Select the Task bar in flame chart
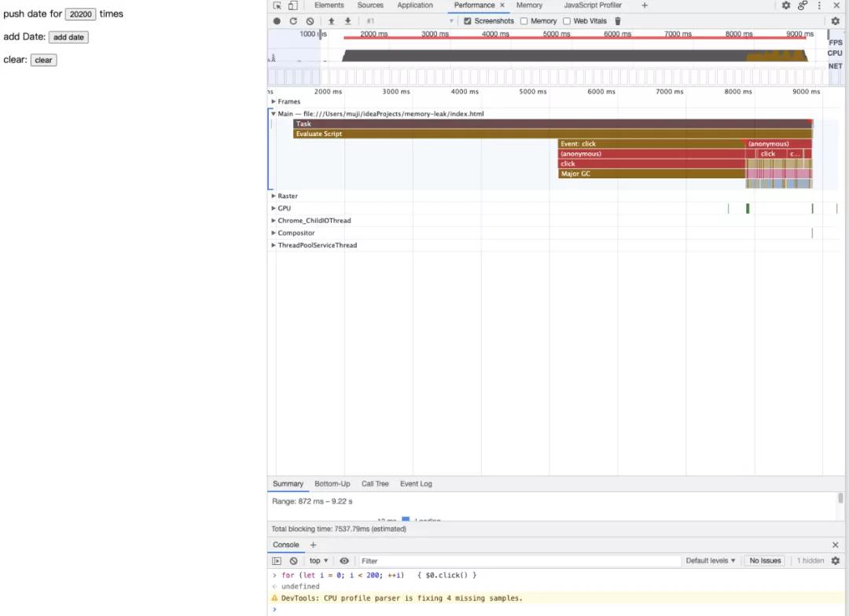Image resolution: width=849 pixels, height=616 pixels. coord(553,124)
